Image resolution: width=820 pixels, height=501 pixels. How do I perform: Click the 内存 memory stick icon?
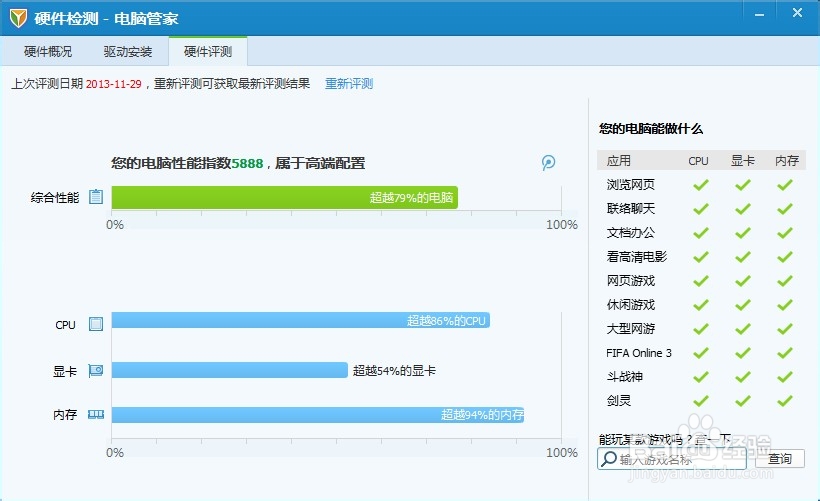(x=96, y=415)
